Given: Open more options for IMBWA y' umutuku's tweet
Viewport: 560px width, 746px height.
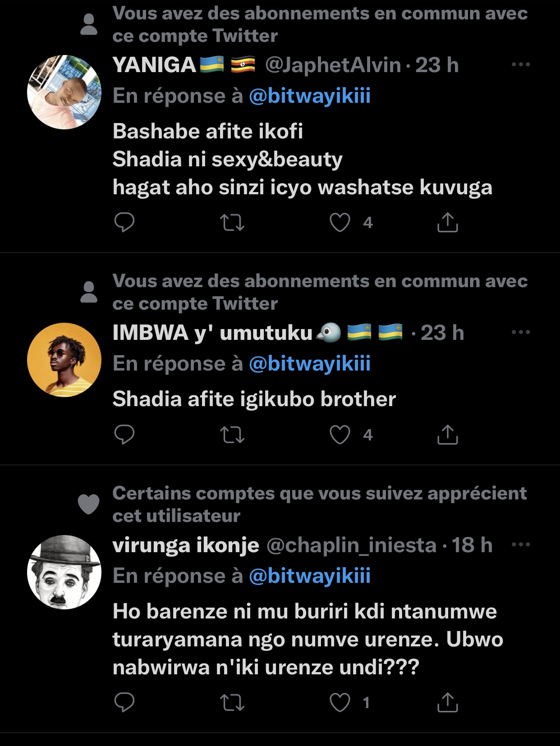Looking at the screenshot, I should pyautogui.click(x=521, y=333).
